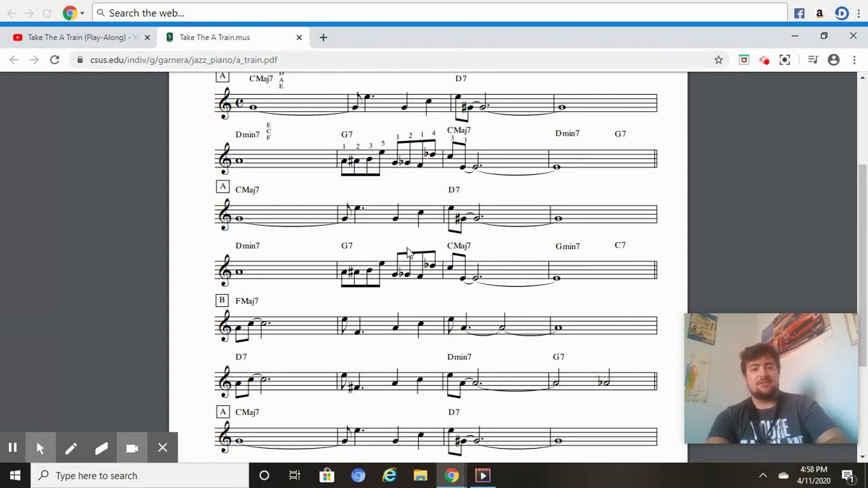Open top search bar three-dot menu
Screen dimensions: 868x488
(859, 13)
